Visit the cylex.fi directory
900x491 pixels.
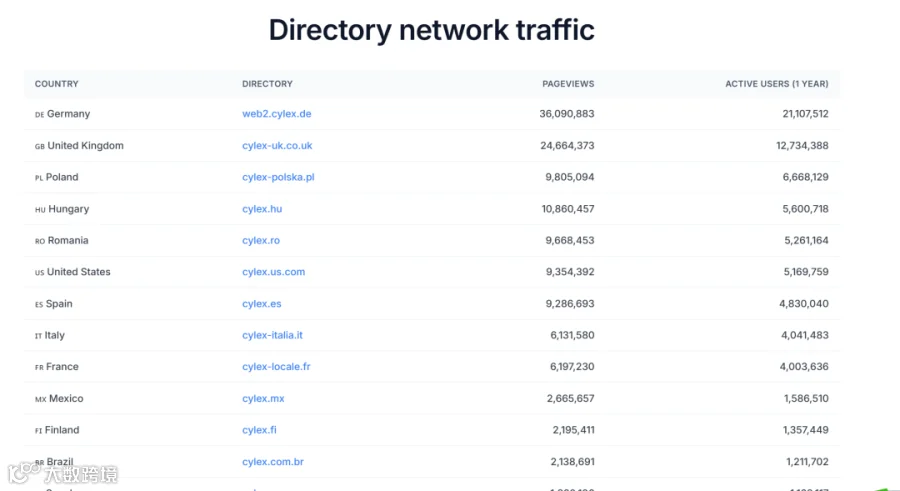tap(259, 430)
